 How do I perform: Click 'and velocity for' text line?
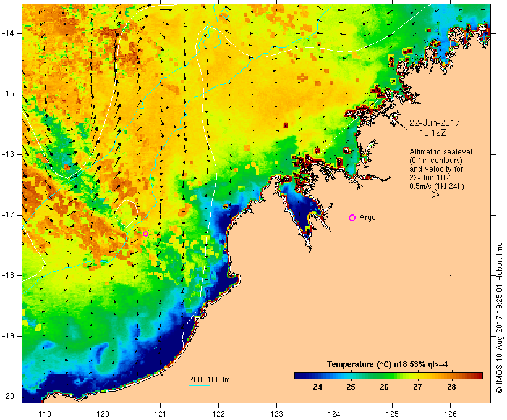click(436, 169)
